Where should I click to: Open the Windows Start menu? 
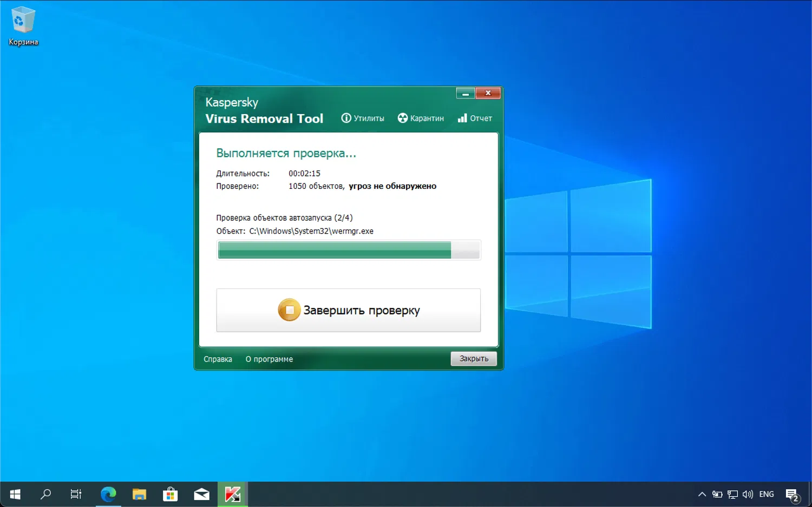(15, 494)
